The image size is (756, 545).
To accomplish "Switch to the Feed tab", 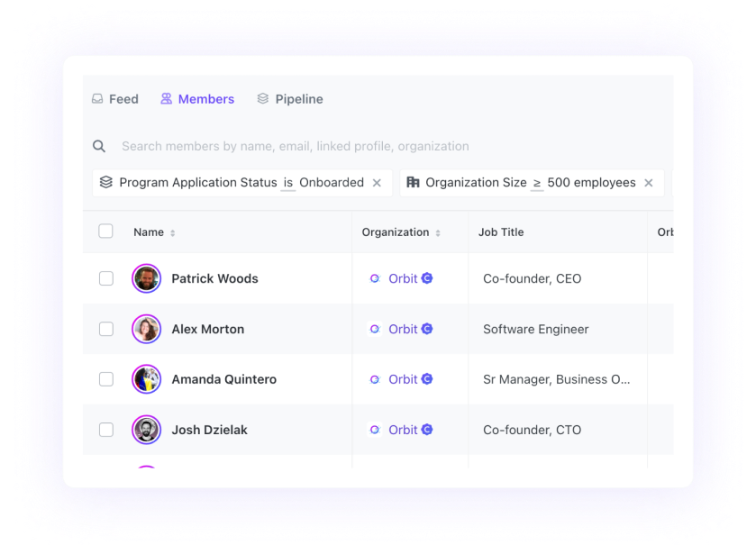I will (x=115, y=99).
